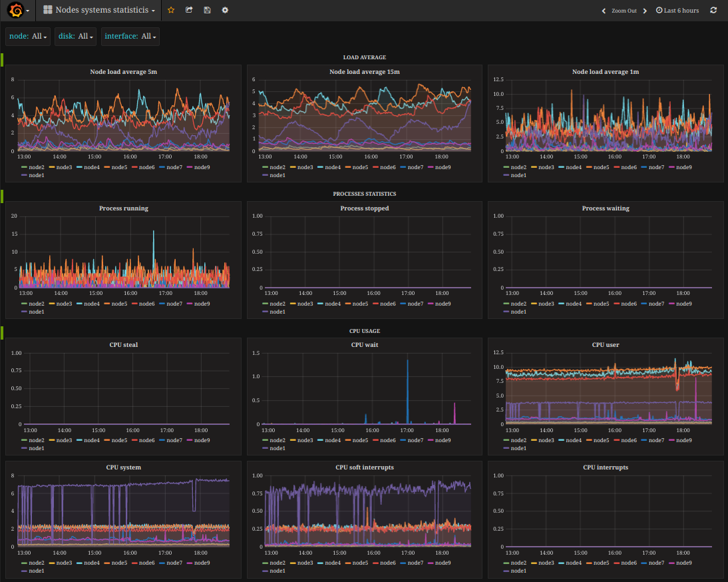Open Nodes systems statisticis dashboard picker
Viewport: 728px width, 582px height.
coord(99,10)
